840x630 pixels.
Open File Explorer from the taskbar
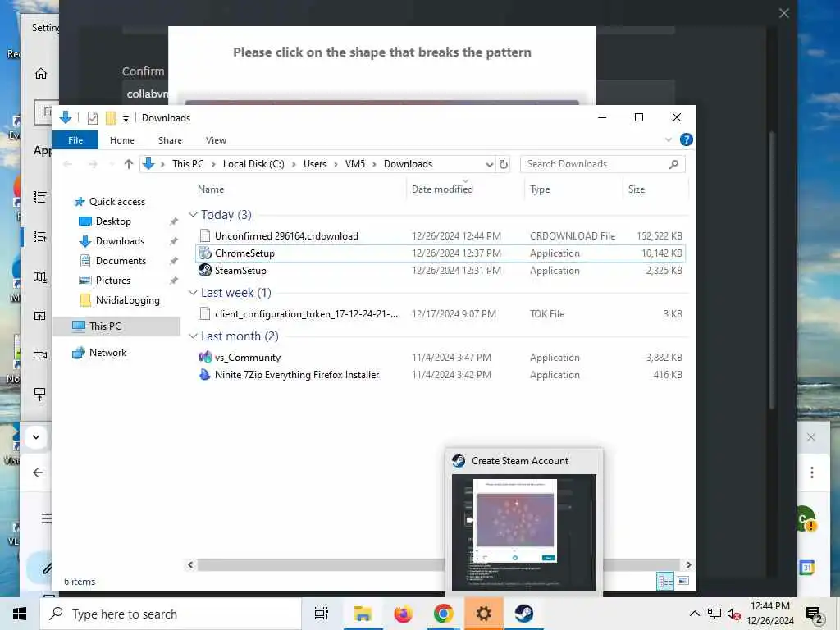point(363,614)
